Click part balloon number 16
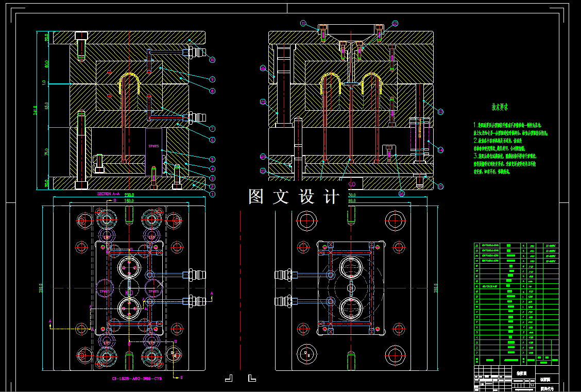The width and height of the screenshot is (581, 392). [402, 193]
